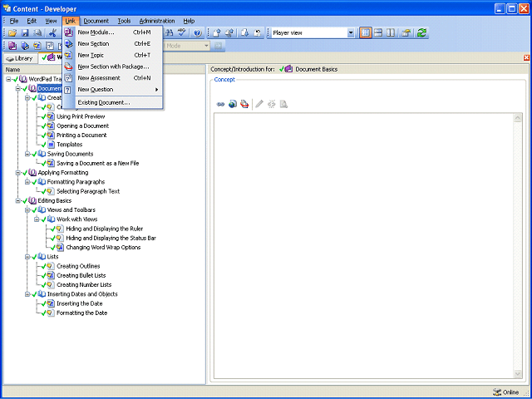Click the Save disk toolbar icon
The width and height of the screenshot is (532, 399).
pos(25,33)
